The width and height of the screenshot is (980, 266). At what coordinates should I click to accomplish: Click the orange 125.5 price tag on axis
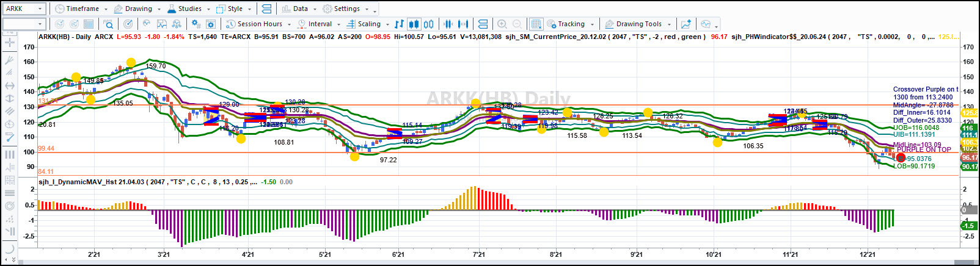click(x=969, y=113)
